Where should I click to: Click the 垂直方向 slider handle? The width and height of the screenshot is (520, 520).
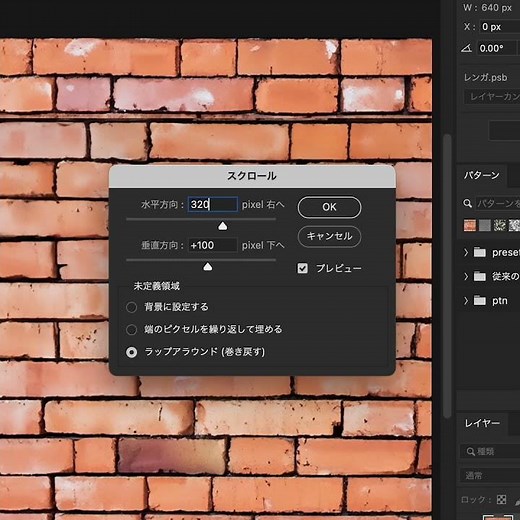pos(208,267)
